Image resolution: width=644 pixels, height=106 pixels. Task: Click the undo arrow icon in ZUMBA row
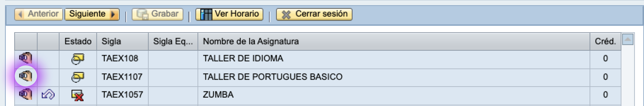tap(48, 95)
